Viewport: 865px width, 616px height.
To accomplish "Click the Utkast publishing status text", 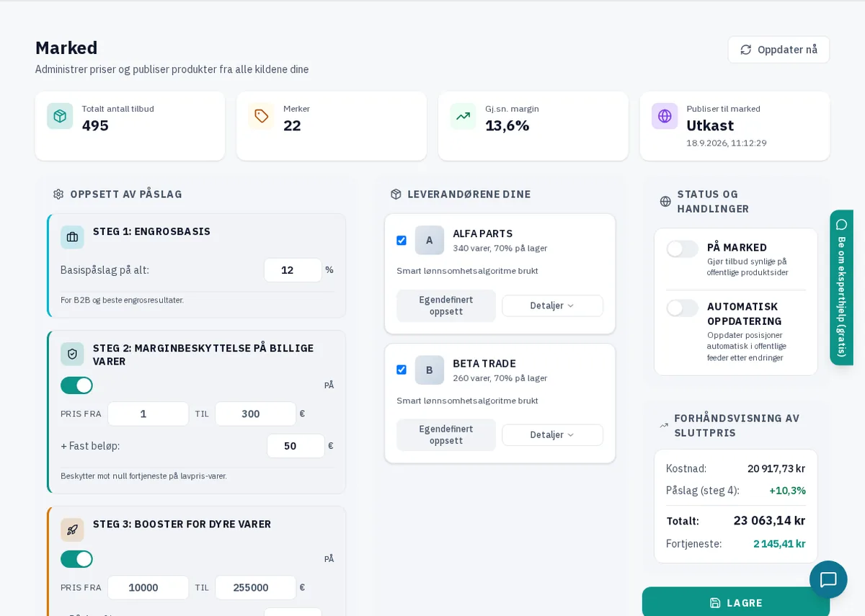I will [710, 125].
